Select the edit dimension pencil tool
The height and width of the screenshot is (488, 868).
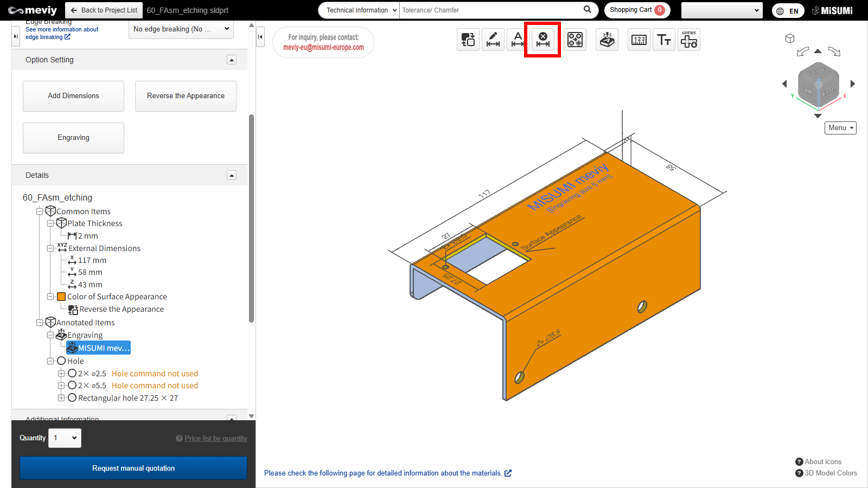pyautogui.click(x=493, y=40)
